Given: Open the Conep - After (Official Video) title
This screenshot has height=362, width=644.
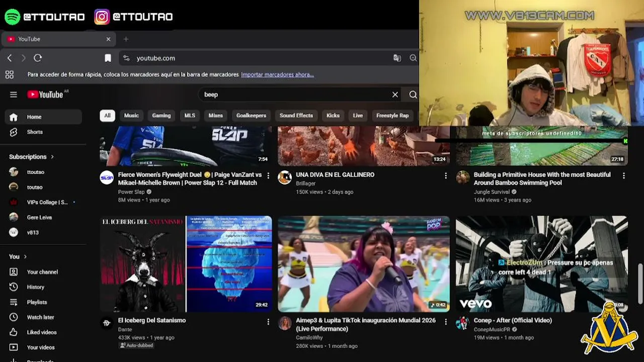Looking at the screenshot, I should click(x=513, y=320).
